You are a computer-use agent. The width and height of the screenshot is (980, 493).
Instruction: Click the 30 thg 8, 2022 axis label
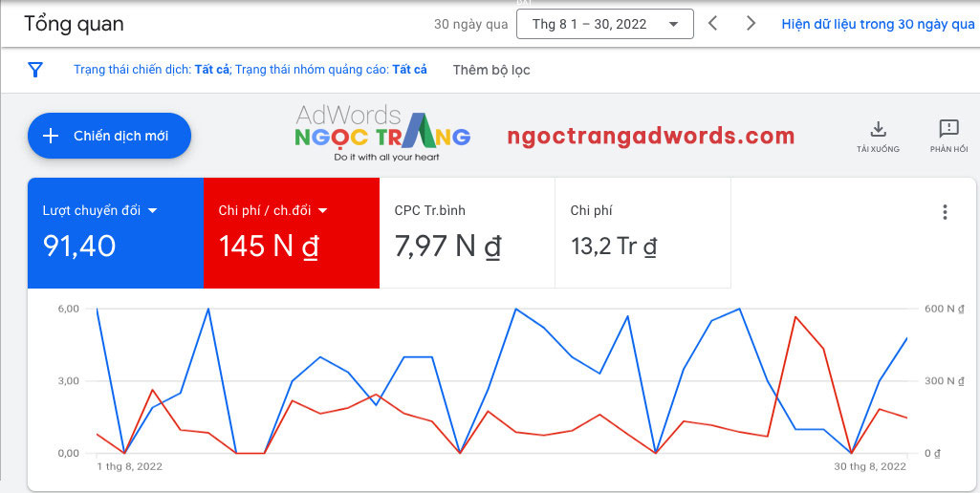pos(870,466)
